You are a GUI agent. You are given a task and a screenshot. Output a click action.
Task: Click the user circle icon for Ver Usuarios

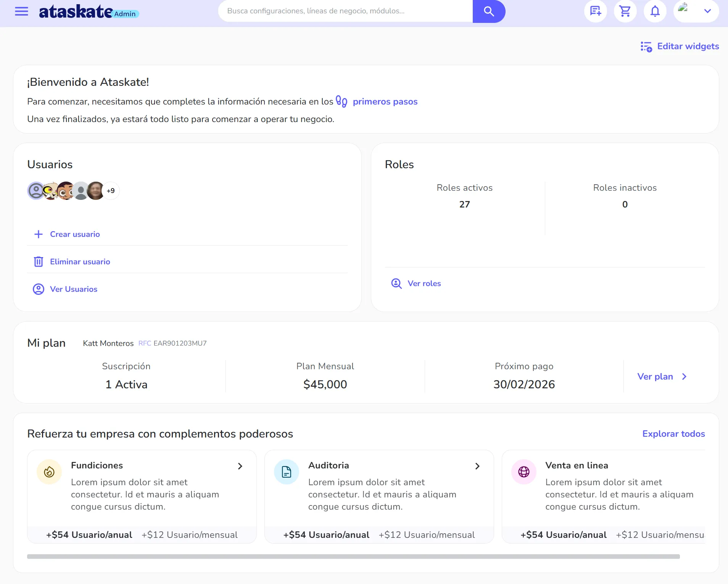(x=38, y=289)
